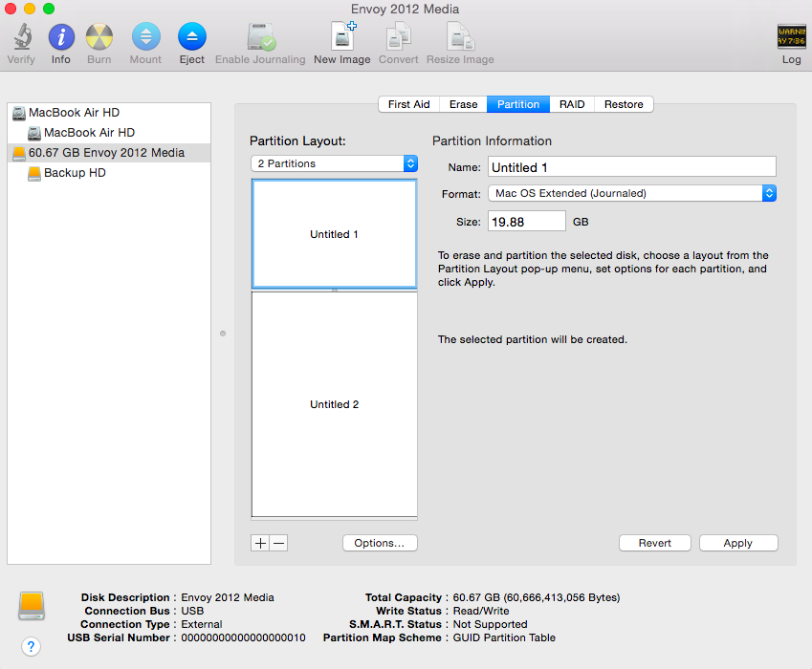Click Enable Journaling toolbar icon
This screenshot has width=812, height=669.
click(x=260, y=37)
